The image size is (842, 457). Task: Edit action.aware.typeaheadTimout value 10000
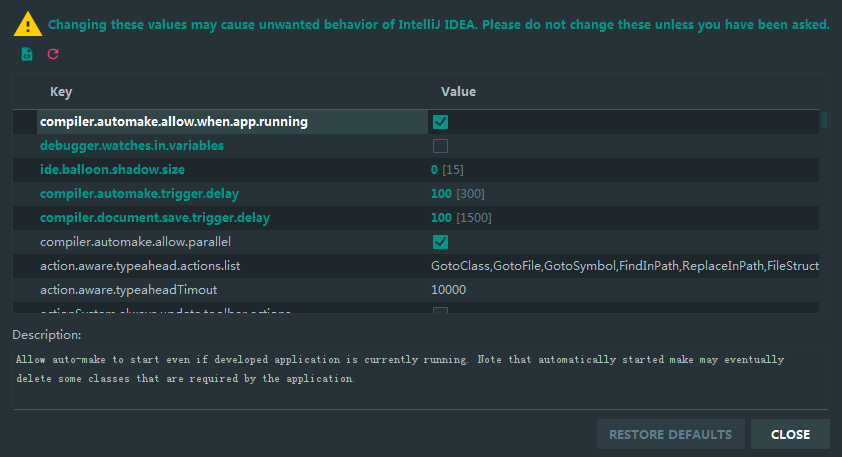pyautogui.click(x=448, y=290)
